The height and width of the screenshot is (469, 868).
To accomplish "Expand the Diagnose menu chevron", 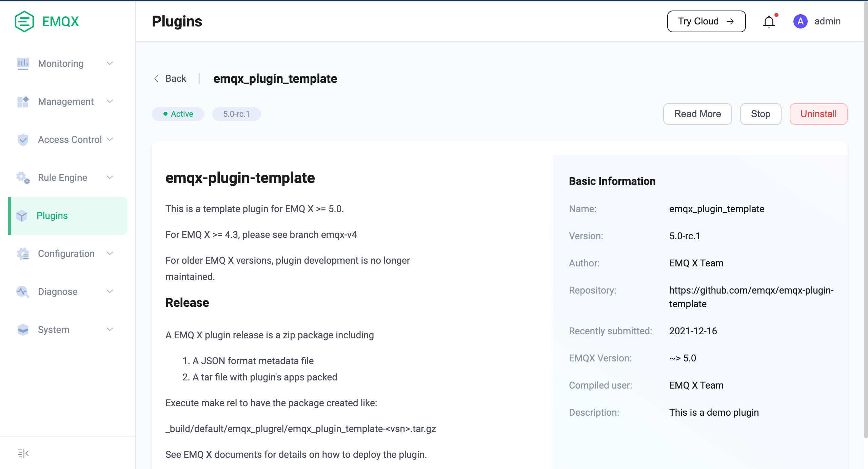I will coord(110,292).
